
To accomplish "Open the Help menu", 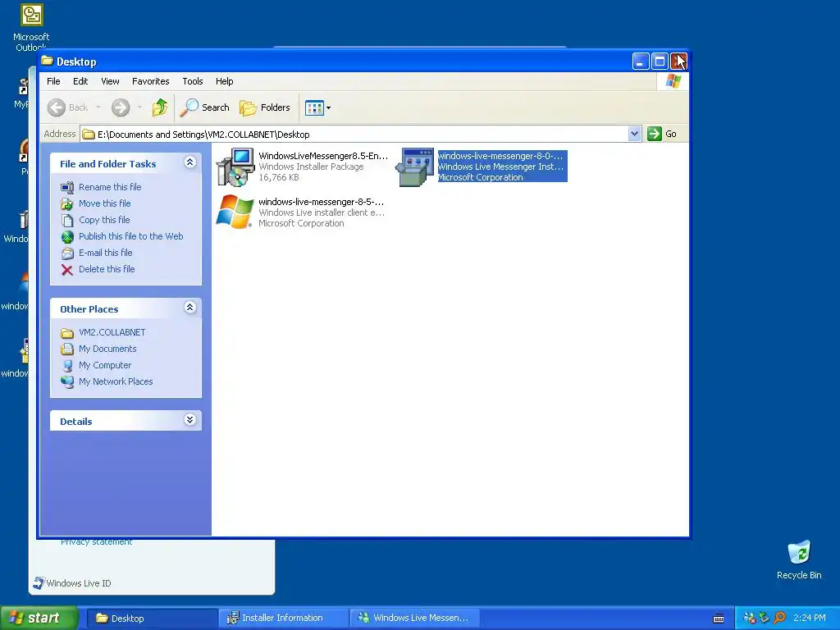I will click(x=225, y=81).
